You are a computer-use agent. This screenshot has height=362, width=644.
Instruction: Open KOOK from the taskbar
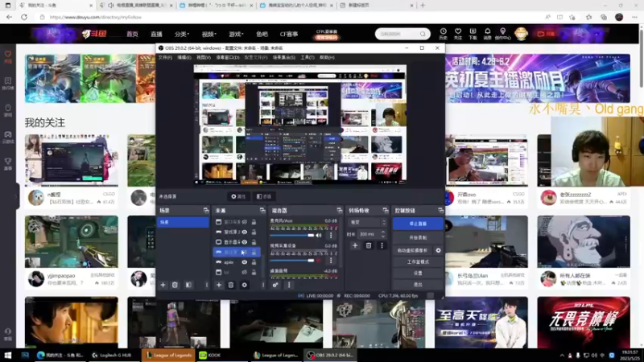(209, 355)
